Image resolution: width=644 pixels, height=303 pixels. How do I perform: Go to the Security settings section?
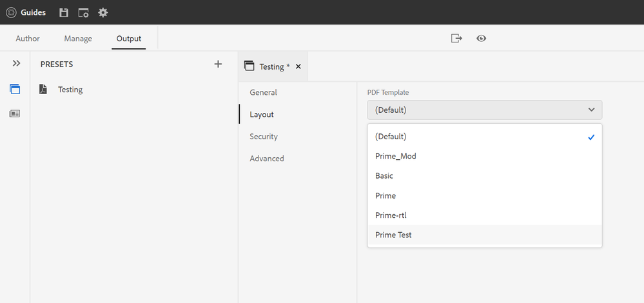264,136
